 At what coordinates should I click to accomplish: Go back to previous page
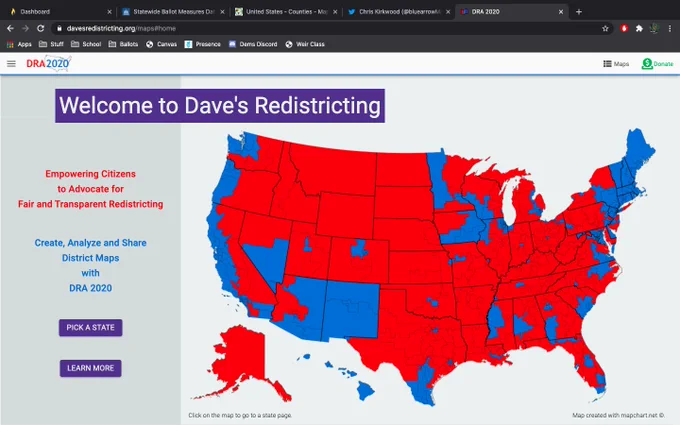click(x=10, y=28)
